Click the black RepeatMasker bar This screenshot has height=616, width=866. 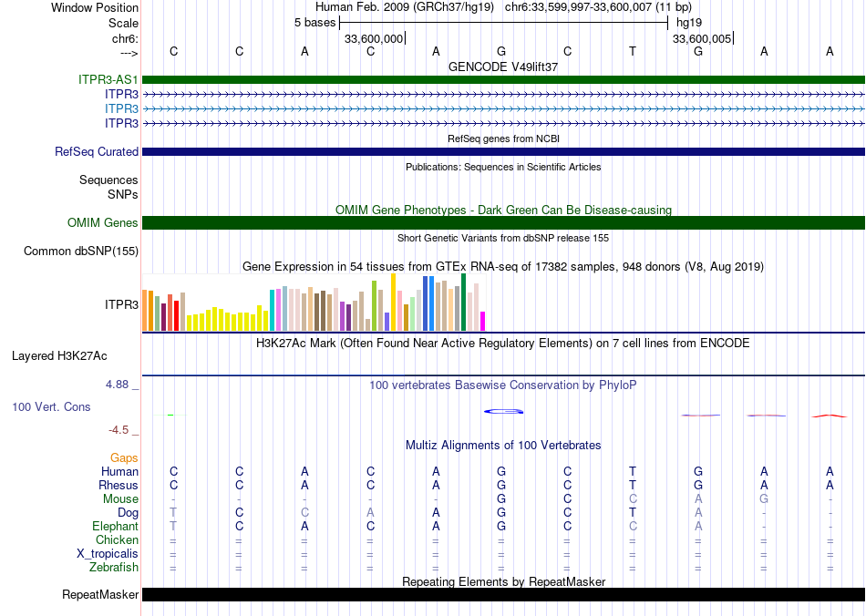pyautogui.click(x=503, y=594)
